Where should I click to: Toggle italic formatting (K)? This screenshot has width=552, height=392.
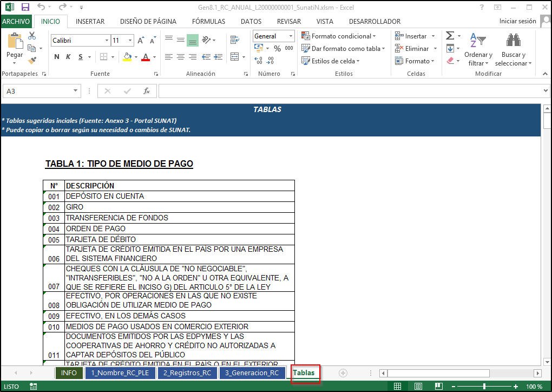click(69, 57)
